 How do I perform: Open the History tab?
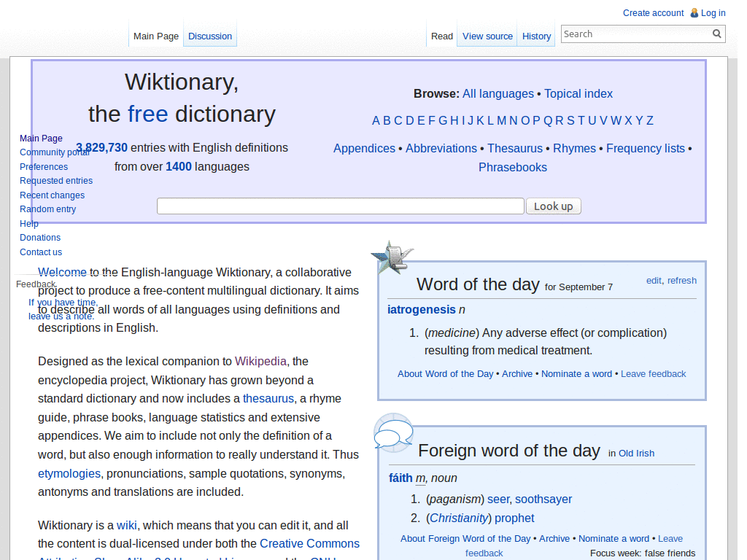pos(536,36)
